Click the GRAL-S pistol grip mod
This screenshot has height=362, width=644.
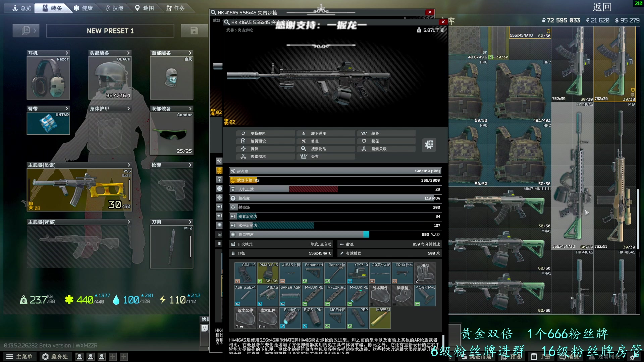(x=245, y=273)
